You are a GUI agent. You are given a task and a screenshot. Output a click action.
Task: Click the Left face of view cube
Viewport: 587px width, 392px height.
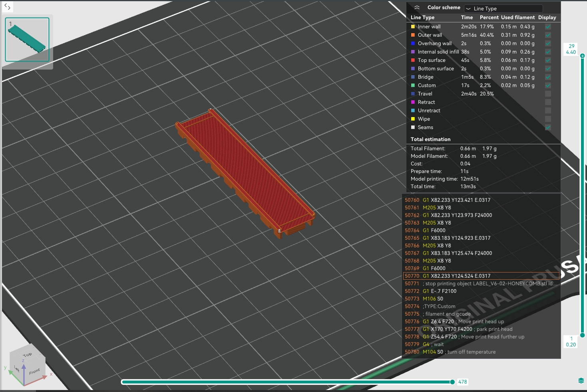pos(17,369)
